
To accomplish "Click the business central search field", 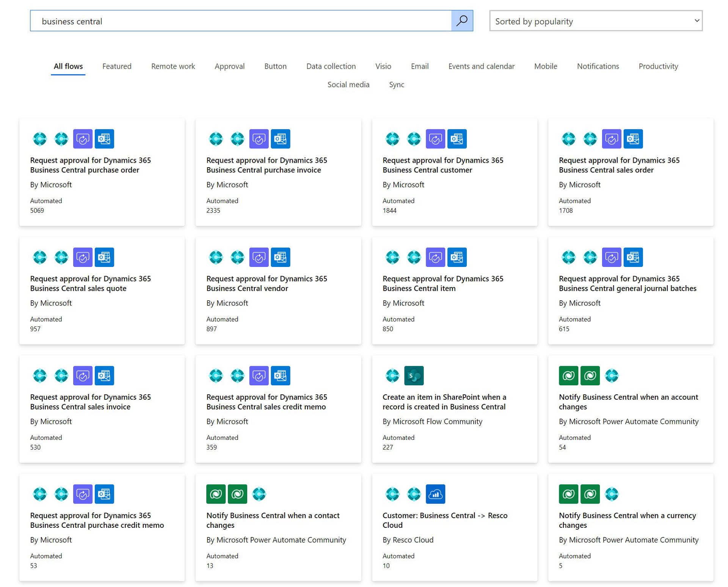I will (x=241, y=21).
